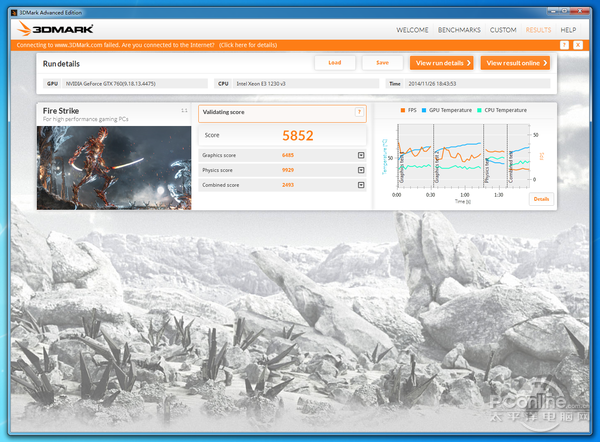Expand the Graphics score details

point(361,155)
